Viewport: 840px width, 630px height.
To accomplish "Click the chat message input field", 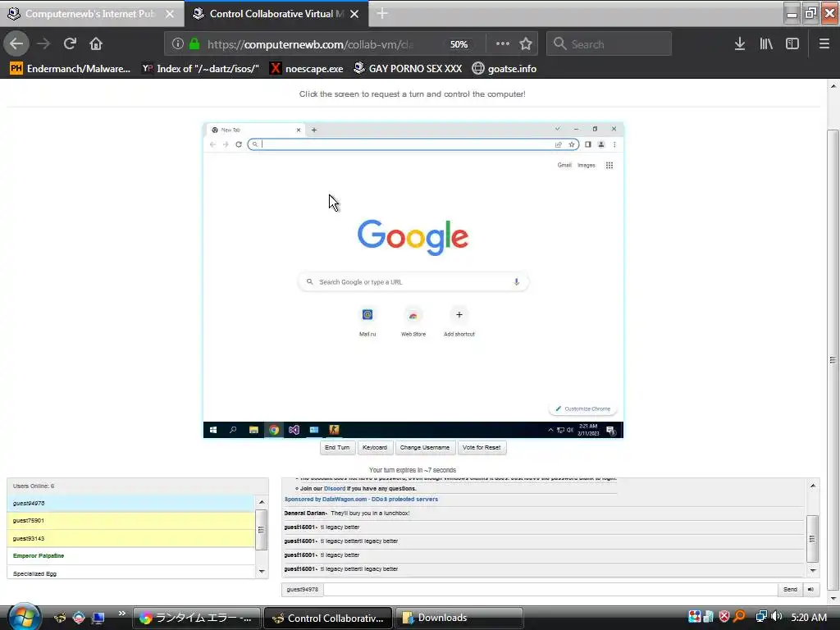I will tap(550, 589).
